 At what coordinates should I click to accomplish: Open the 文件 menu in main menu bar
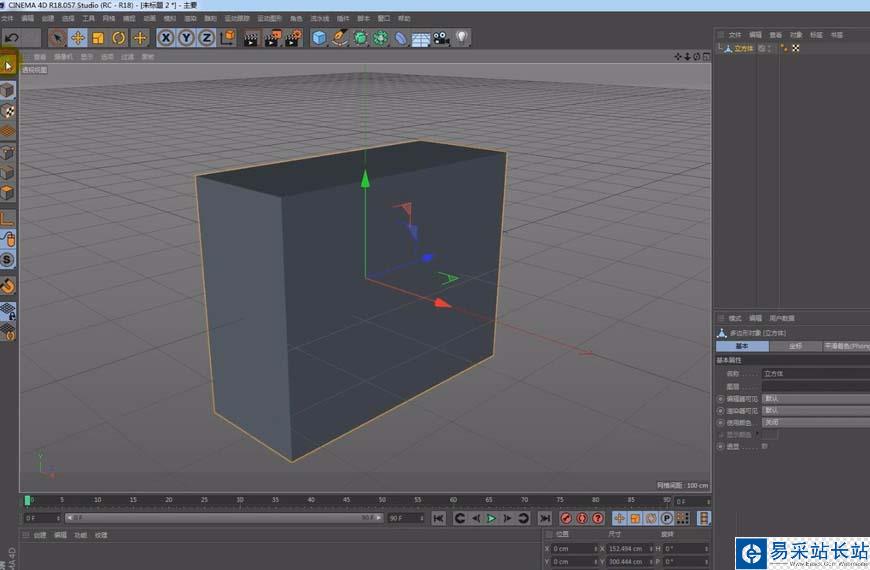(7, 18)
